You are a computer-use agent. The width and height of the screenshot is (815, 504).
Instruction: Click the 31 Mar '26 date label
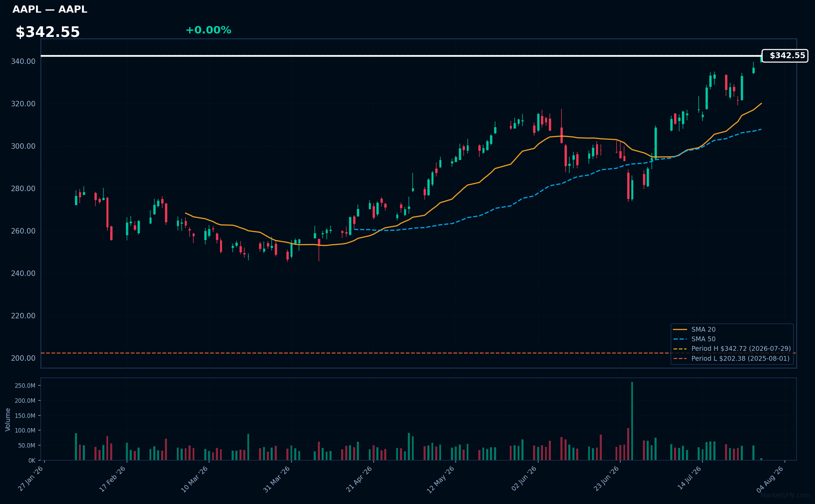pyautogui.click(x=276, y=479)
